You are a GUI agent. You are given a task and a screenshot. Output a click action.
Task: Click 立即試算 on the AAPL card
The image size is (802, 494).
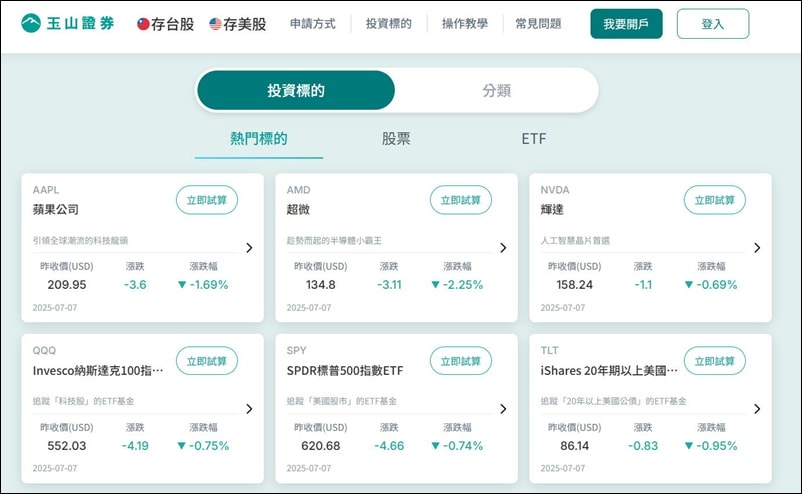(x=207, y=200)
